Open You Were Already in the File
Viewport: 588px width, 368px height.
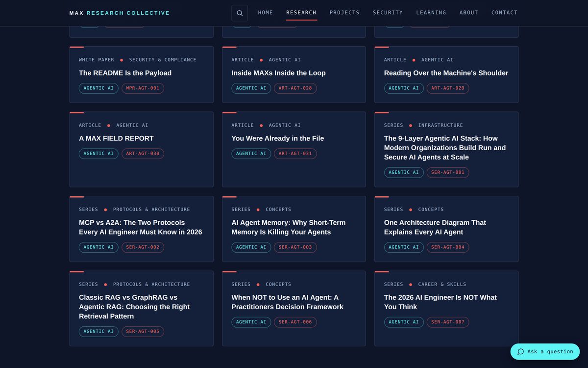click(x=278, y=138)
